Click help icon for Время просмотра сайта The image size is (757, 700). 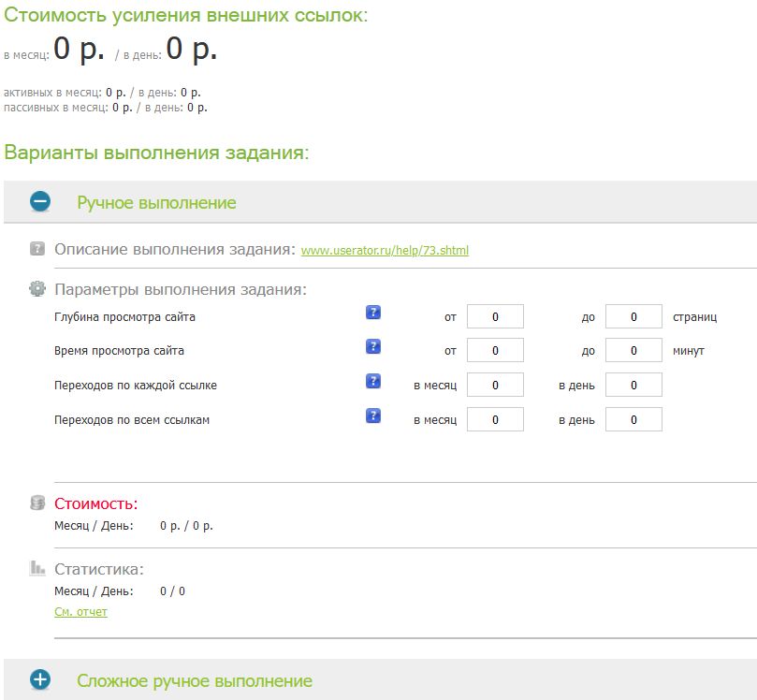pos(373,347)
